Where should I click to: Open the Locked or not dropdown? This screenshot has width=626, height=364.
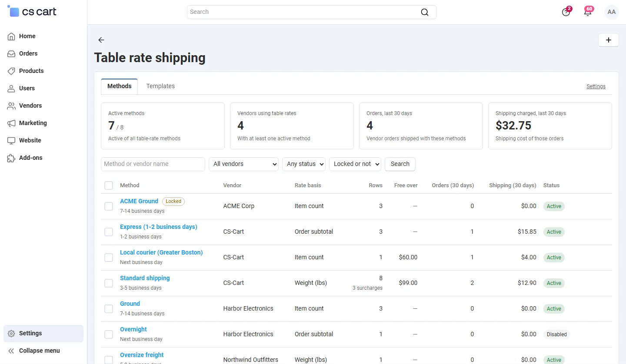click(355, 164)
